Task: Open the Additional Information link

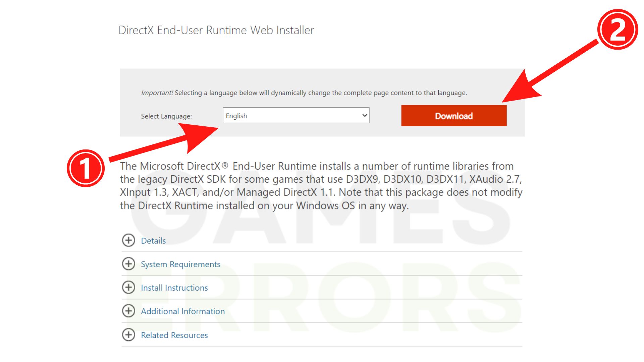Action: click(x=183, y=311)
